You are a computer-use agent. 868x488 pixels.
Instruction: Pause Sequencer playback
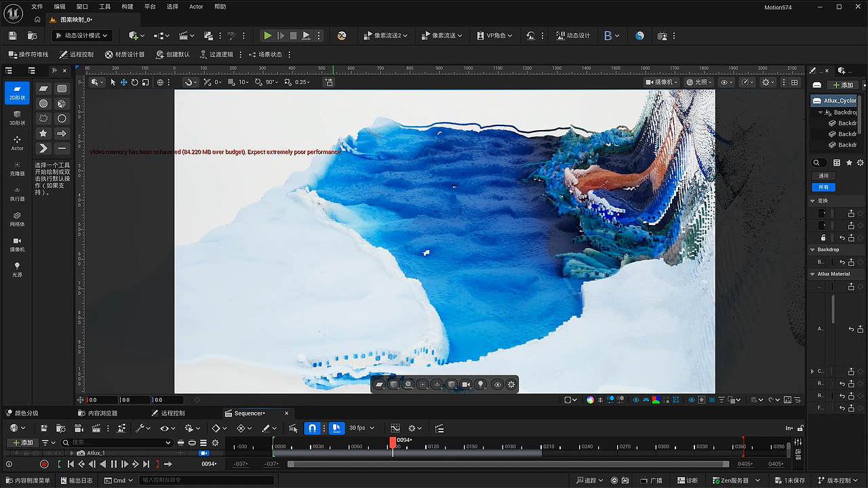(114, 464)
